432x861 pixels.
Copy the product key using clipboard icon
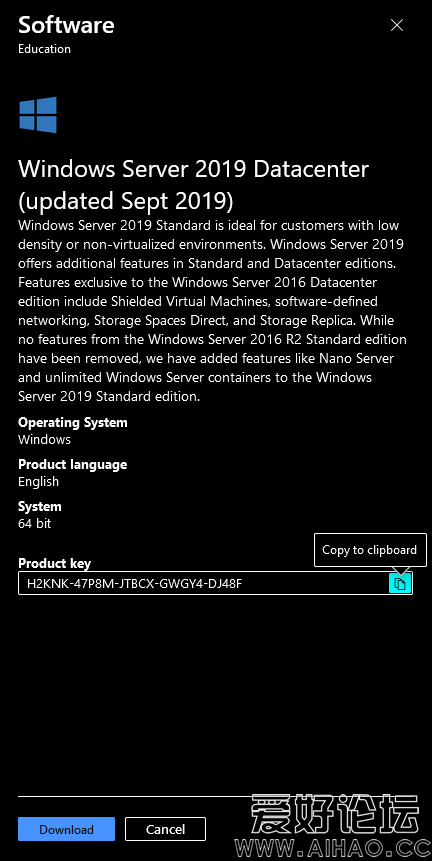click(x=400, y=583)
